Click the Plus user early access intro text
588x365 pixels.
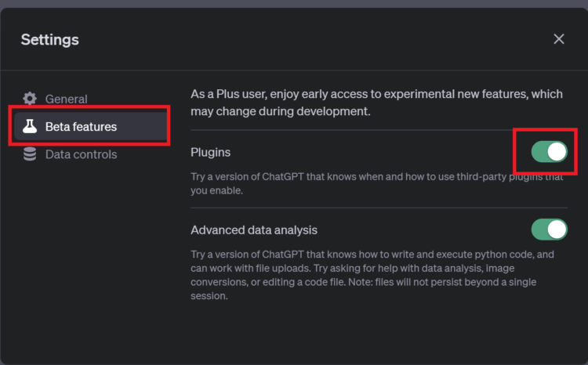pyautogui.click(x=376, y=103)
